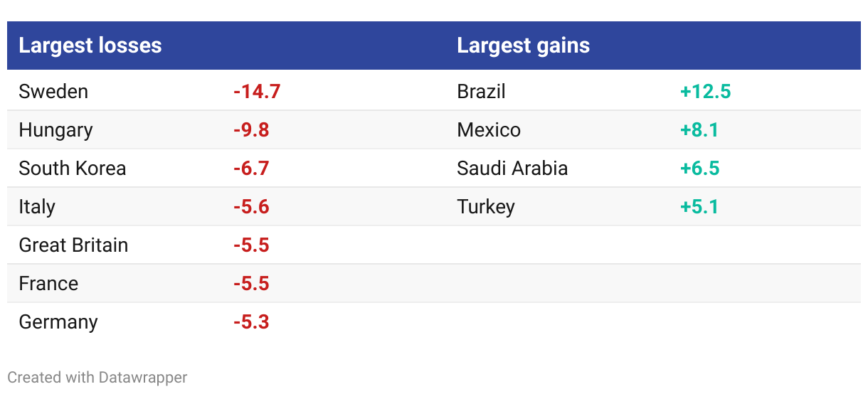Click the -9.8 loss value
The height and width of the screenshot is (394, 868).
(x=251, y=130)
